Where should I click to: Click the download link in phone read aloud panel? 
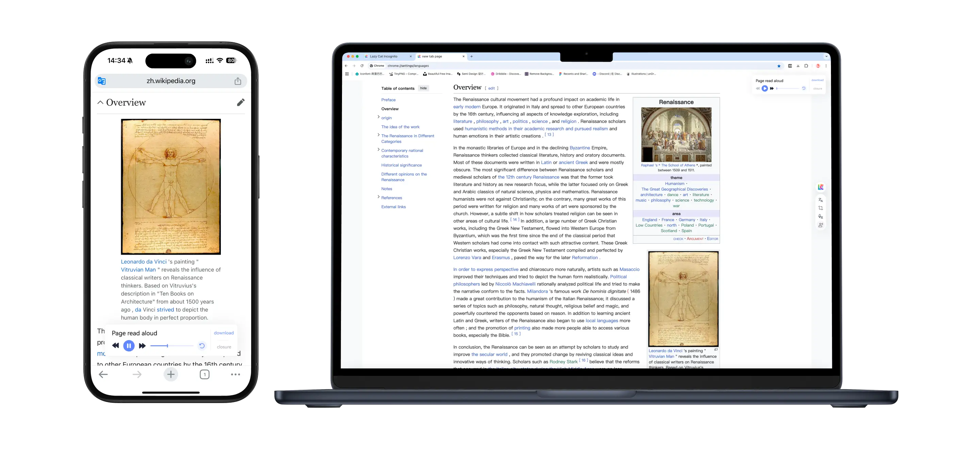pos(224,333)
